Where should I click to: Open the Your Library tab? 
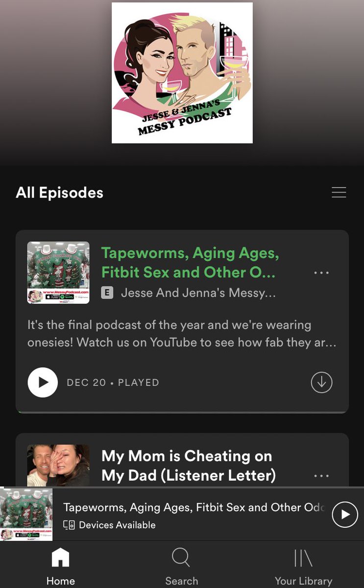pos(303,566)
